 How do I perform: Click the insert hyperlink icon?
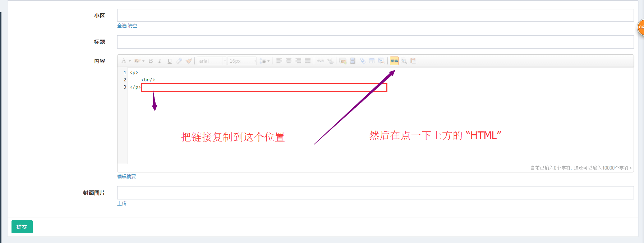(x=321, y=61)
